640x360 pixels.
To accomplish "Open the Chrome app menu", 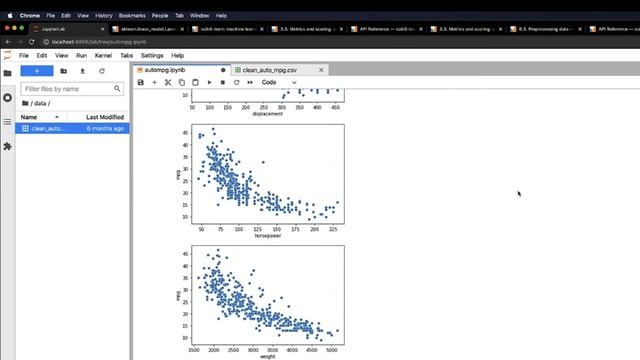I will (x=30, y=16).
